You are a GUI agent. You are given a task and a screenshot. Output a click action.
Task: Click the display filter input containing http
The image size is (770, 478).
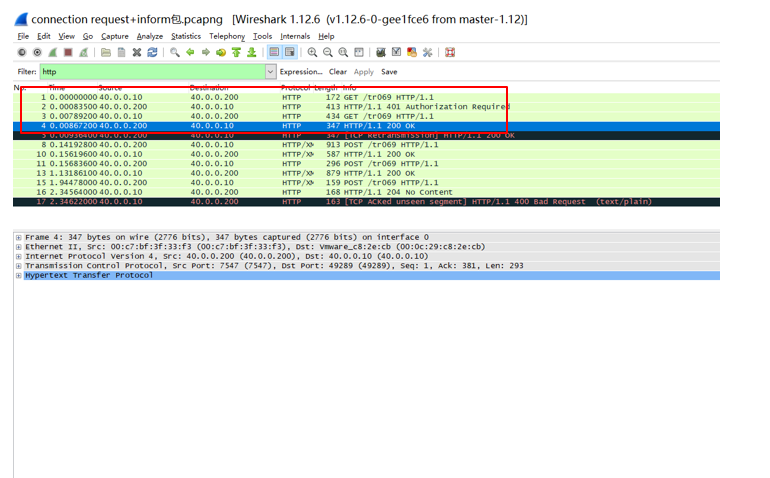coord(153,72)
